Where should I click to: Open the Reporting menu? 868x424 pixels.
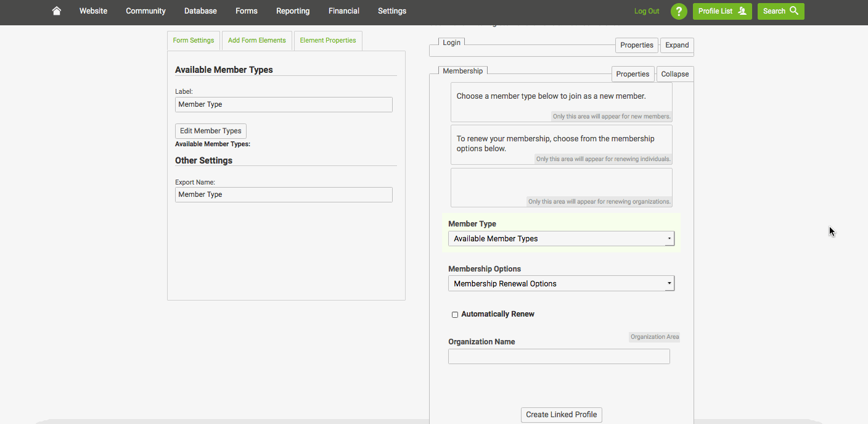pos(293,11)
